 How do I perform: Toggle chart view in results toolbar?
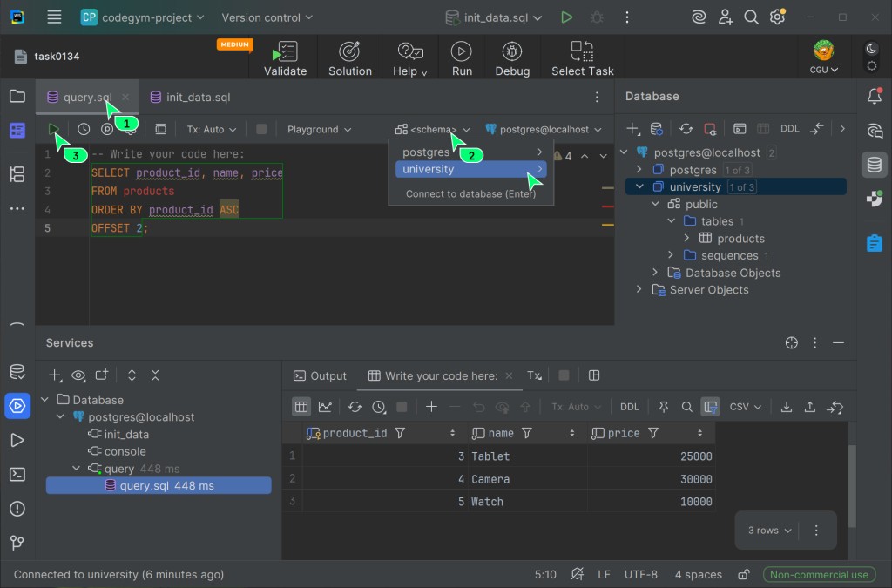click(325, 407)
